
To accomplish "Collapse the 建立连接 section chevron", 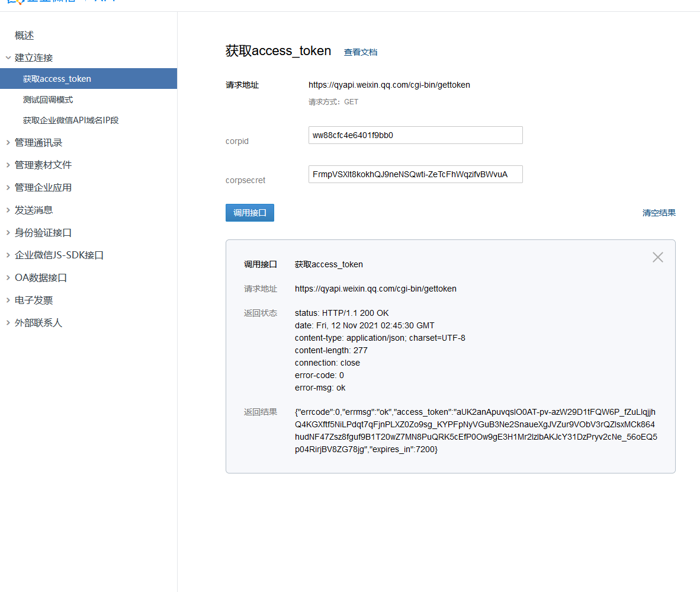I will click(x=8, y=58).
